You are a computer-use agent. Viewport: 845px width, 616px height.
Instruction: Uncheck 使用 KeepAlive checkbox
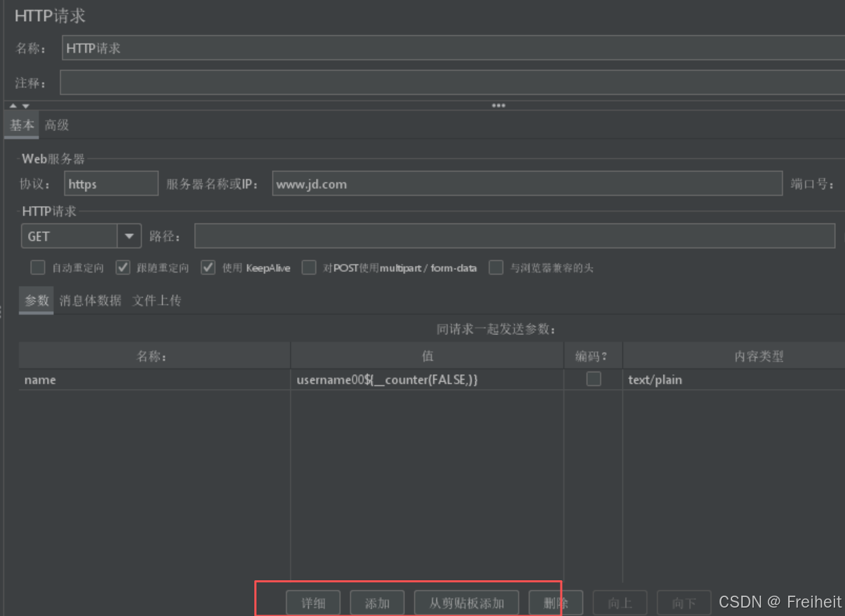click(x=208, y=268)
